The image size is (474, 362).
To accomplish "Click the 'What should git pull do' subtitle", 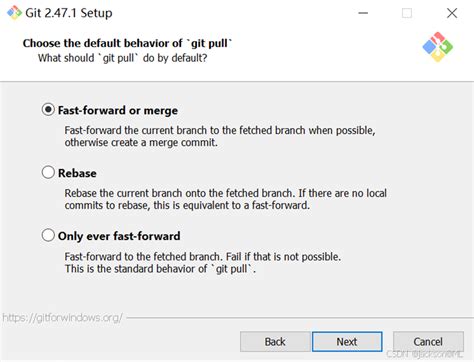I will pyautogui.click(x=122, y=58).
